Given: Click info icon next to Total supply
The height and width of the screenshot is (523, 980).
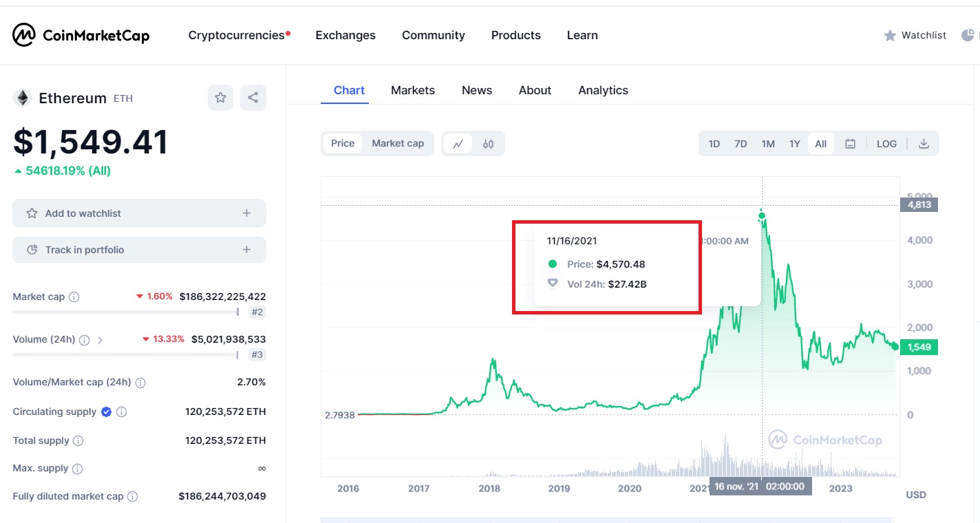Looking at the screenshot, I should [78, 441].
